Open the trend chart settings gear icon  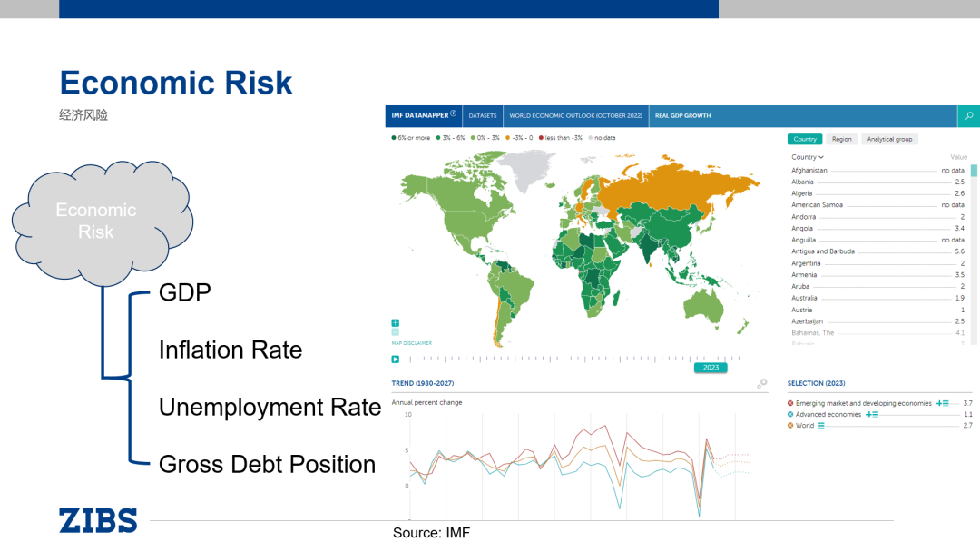pos(762,382)
